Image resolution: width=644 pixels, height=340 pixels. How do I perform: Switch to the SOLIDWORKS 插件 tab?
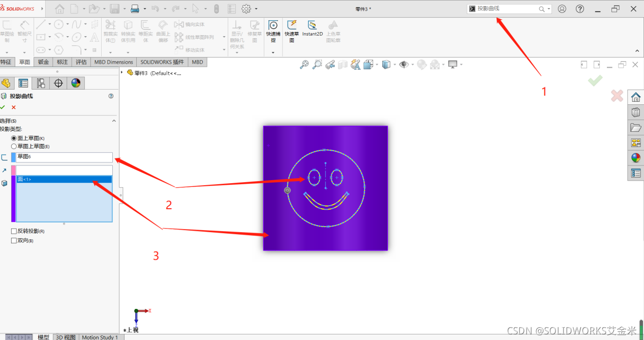tap(162, 62)
